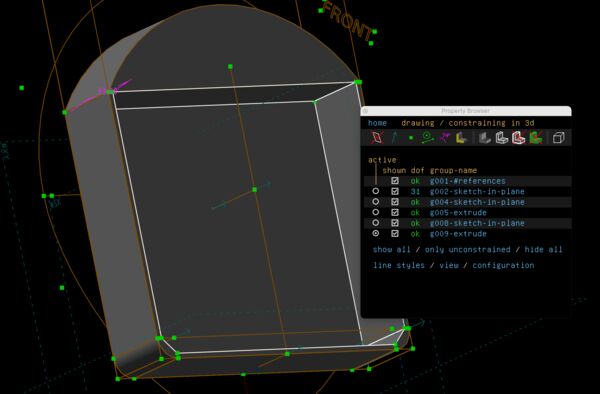Click the hide all link
The image size is (600, 394).
coord(543,249)
